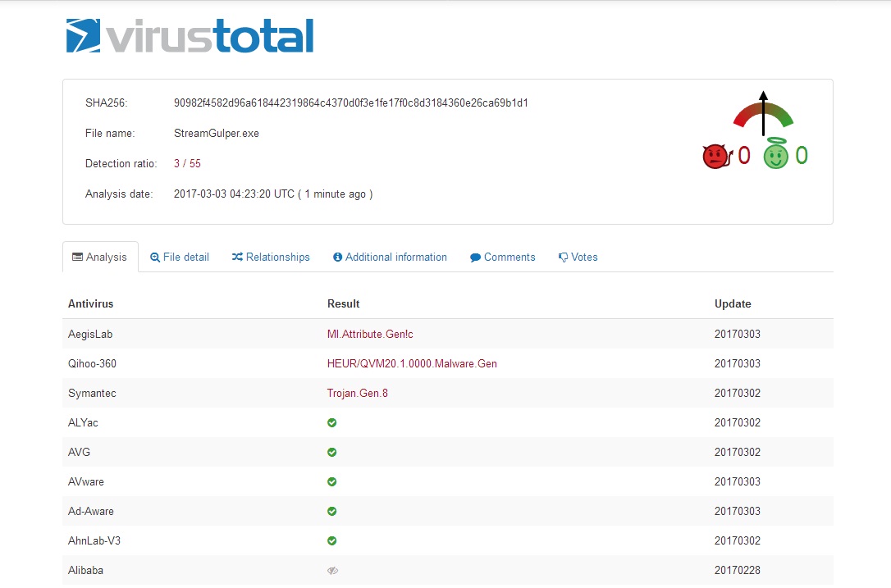Click the Alibaba update date 20170228

pyautogui.click(x=738, y=571)
